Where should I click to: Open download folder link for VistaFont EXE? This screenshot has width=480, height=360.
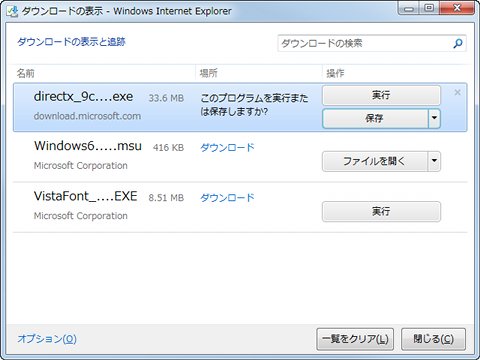[x=227, y=198]
